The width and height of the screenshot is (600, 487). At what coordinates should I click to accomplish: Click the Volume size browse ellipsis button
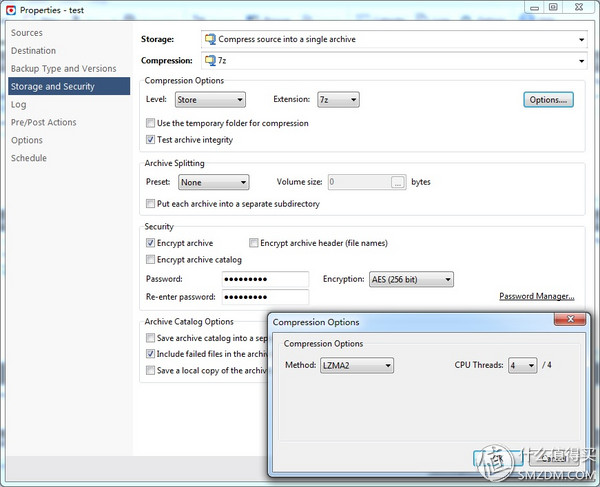tap(398, 182)
